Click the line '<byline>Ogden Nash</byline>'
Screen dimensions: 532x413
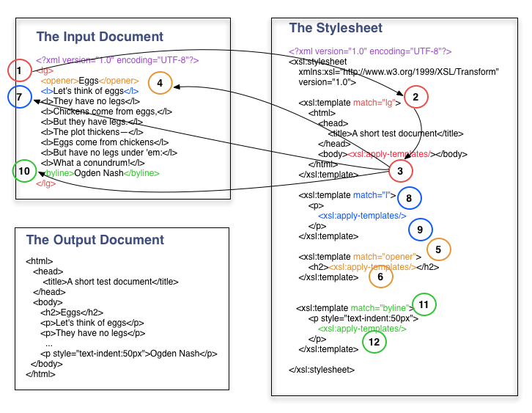(x=100, y=173)
